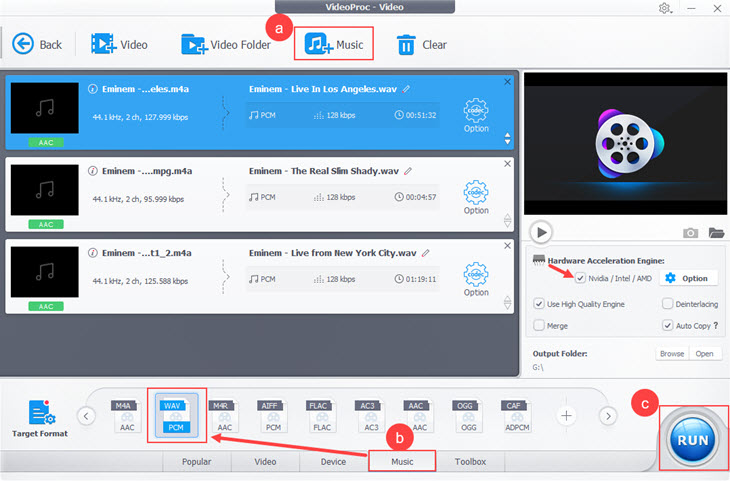Switch to Device tab
The width and height of the screenshot is (730, 481).
point(333,461)
